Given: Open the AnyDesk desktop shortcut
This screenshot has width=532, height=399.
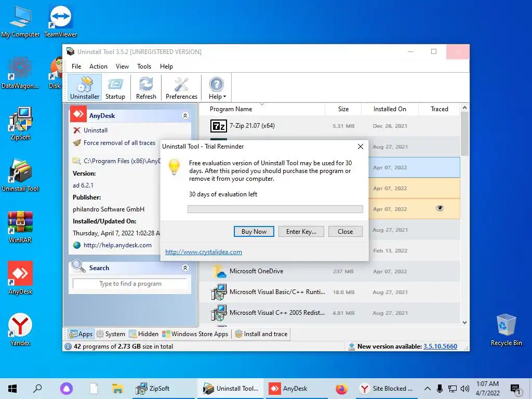Looking at the screenshot, I should pyautogui.click(x=20, y=278).
